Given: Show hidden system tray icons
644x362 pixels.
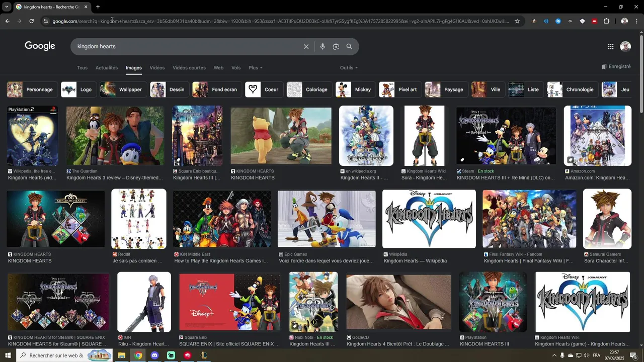Looking at the screenshot, I should (x=554, y=355).
